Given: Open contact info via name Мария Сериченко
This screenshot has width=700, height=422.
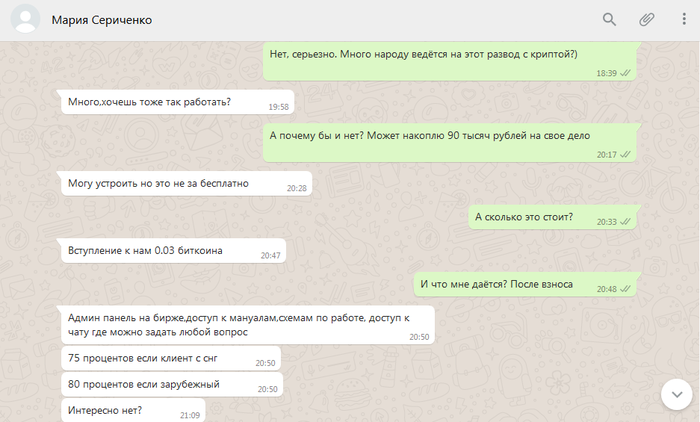Looking at the screenshot, I should pos(102,20).
